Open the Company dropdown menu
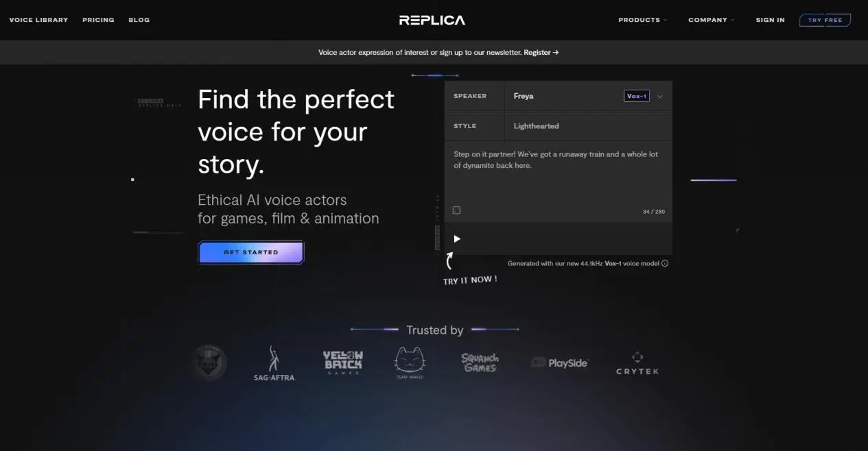 coord(711,20)
